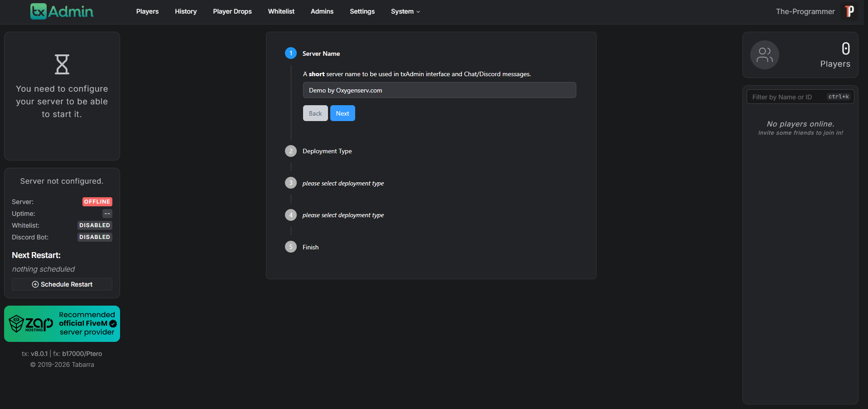The height and width of the screenshot is (409, 868).
Task: Select the step 1 circle in the setup wizard
Action: coord(291,54)
